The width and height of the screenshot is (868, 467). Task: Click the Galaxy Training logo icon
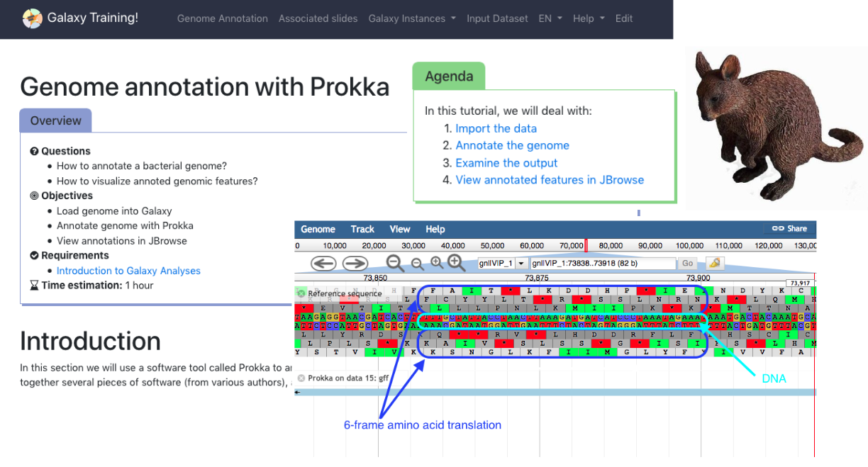32,18
